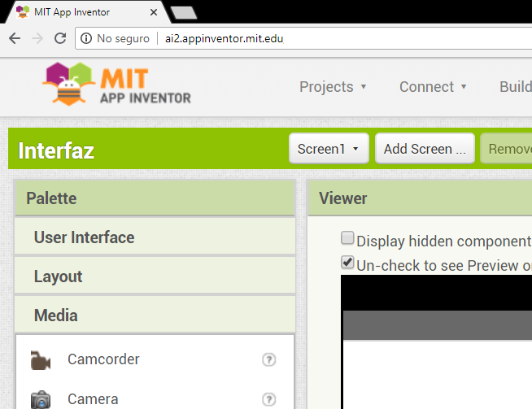532x409 pixels.
Task: Open the Connect menu
Action: tap(433, 87)
